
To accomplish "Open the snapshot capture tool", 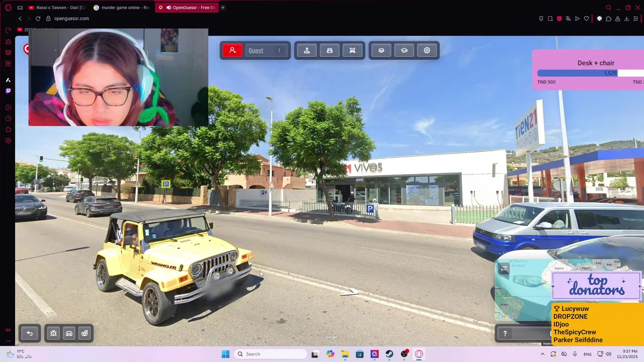I will [x=550, y=19].
